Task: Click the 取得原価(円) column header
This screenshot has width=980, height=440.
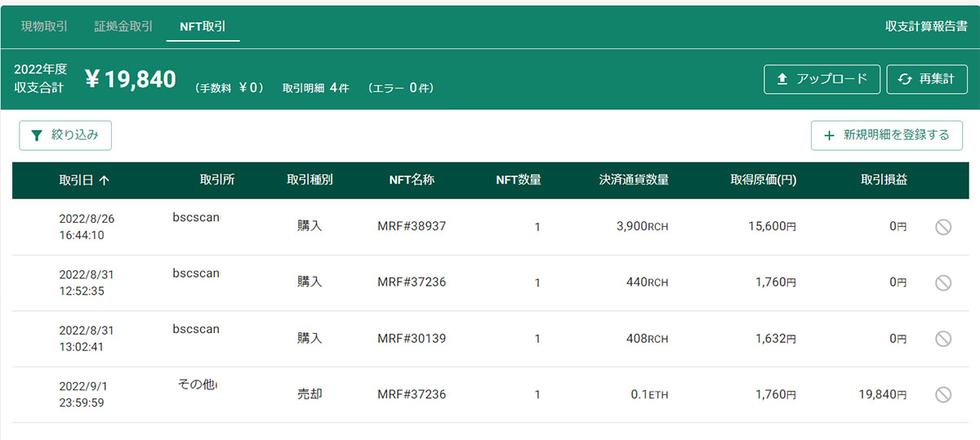Action: tap(764, 180)
